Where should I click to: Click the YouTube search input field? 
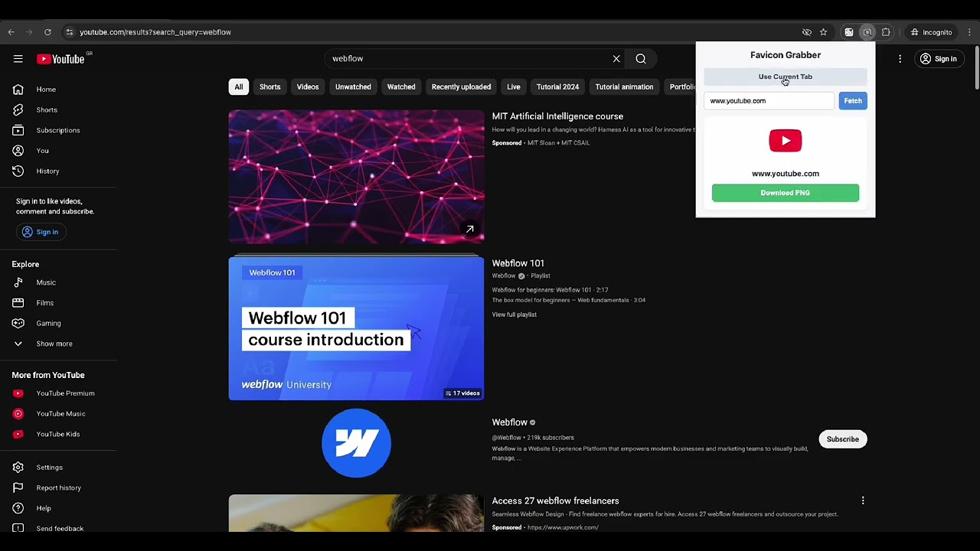pyautogui.click(x=467, y=59)
